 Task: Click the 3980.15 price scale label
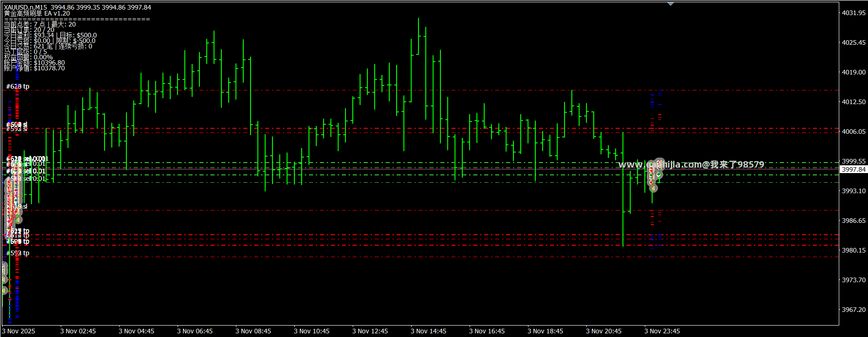click(853, 250)
